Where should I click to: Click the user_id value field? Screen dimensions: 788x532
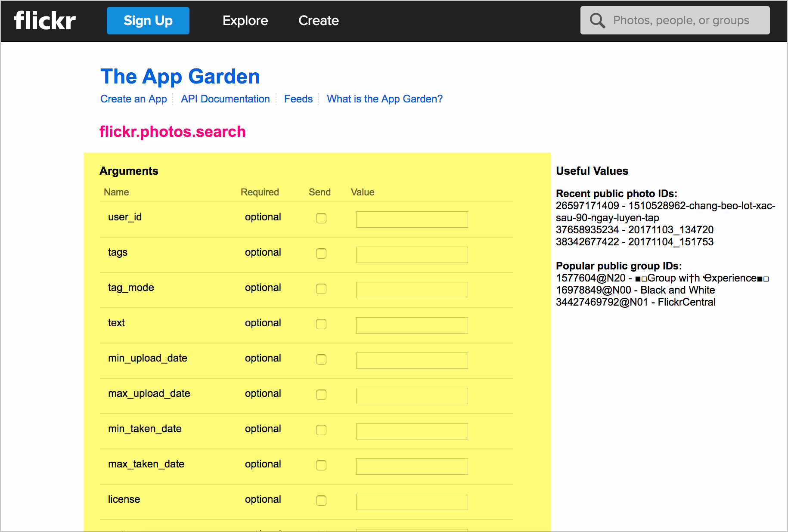point(412,220)
